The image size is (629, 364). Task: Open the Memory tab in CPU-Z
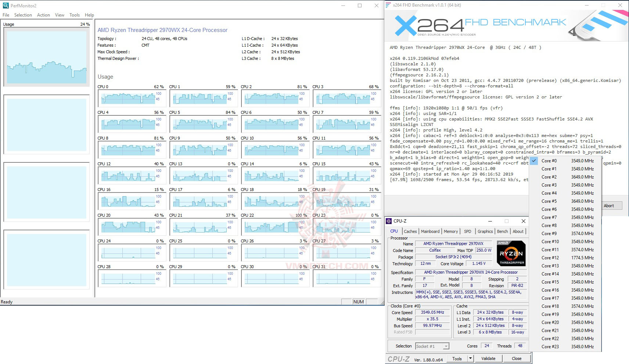coord(451,231)
